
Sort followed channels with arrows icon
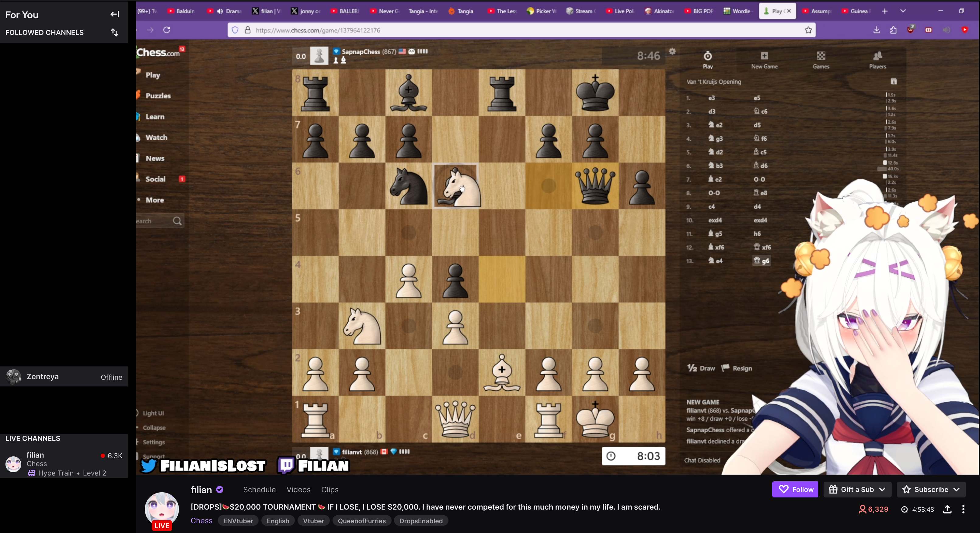pyautogui.click(x=114, y=32)
